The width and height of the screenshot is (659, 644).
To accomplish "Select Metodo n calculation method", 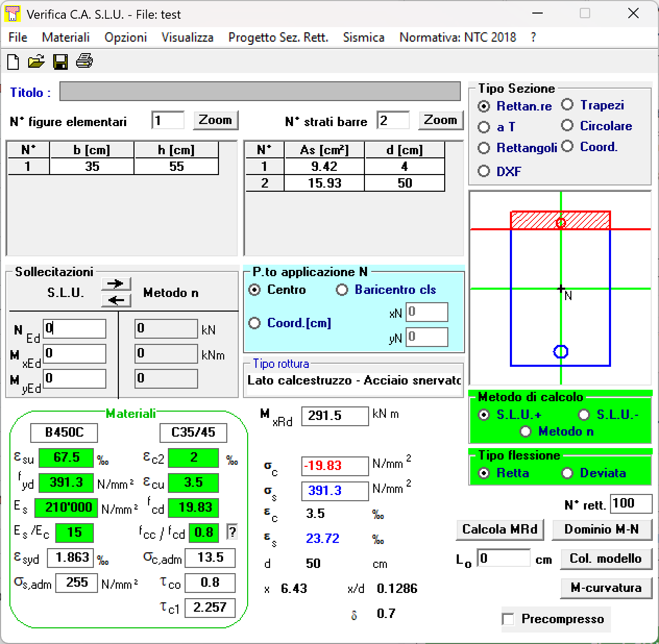I will tap(526, 431).
